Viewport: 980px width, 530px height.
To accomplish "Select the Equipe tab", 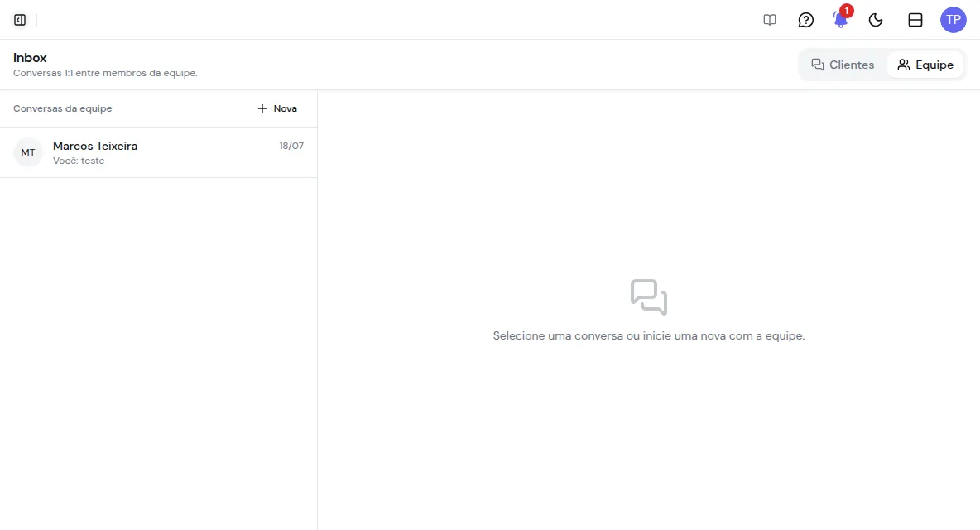I will coord(925,65).
